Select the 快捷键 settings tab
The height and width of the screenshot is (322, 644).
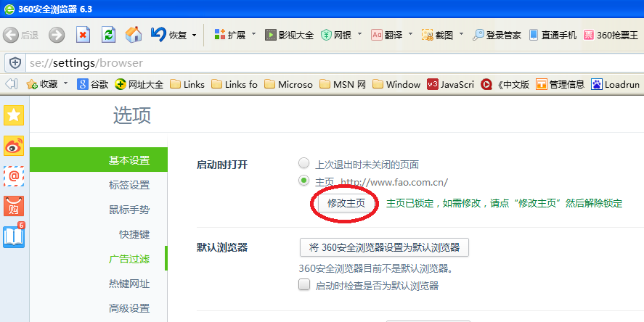[x=99, y=234]
